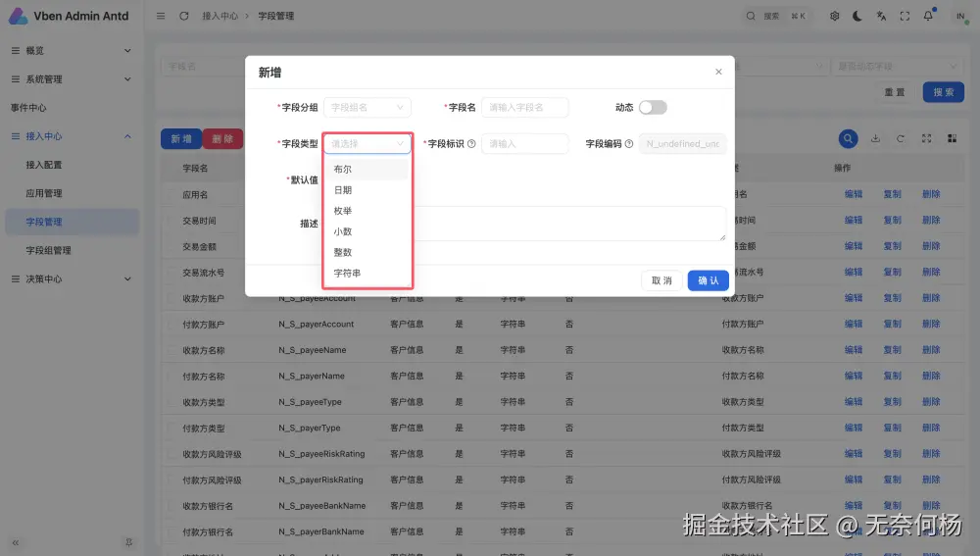Select 整数 from field type list
The height and width of the screenshot is (556, 980).
click(x=367, y=252)
